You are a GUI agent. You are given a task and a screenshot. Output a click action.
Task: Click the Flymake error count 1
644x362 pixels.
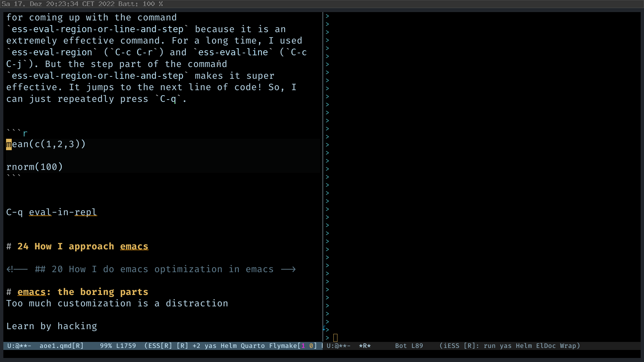point(303,346)
